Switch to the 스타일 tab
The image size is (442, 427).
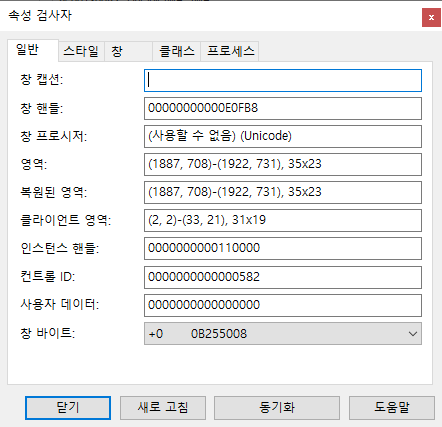[x=81, y=51]
